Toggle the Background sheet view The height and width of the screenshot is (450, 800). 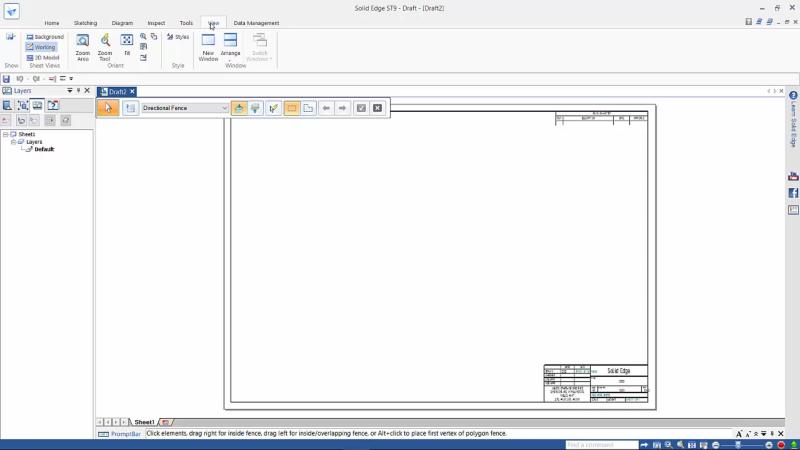pos(45,37)
